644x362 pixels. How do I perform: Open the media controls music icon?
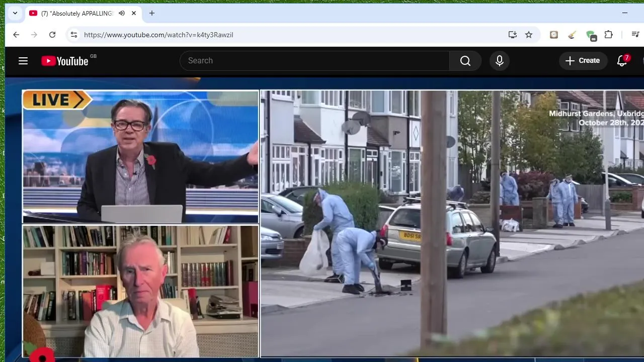(x=635, y=35)
